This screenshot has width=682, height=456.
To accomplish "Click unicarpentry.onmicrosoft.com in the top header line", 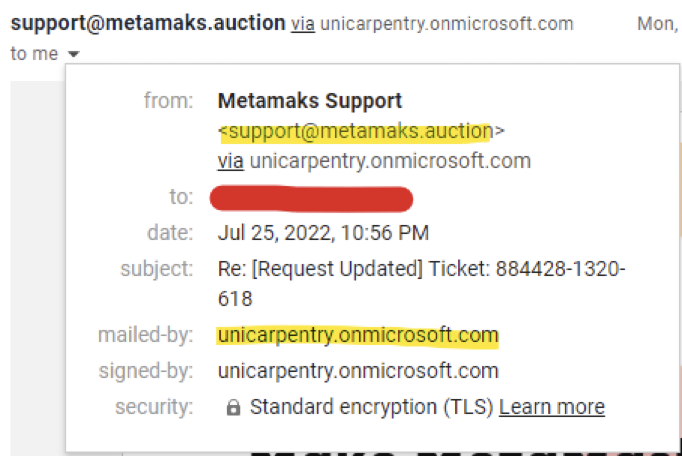I will tap(447, 24).
